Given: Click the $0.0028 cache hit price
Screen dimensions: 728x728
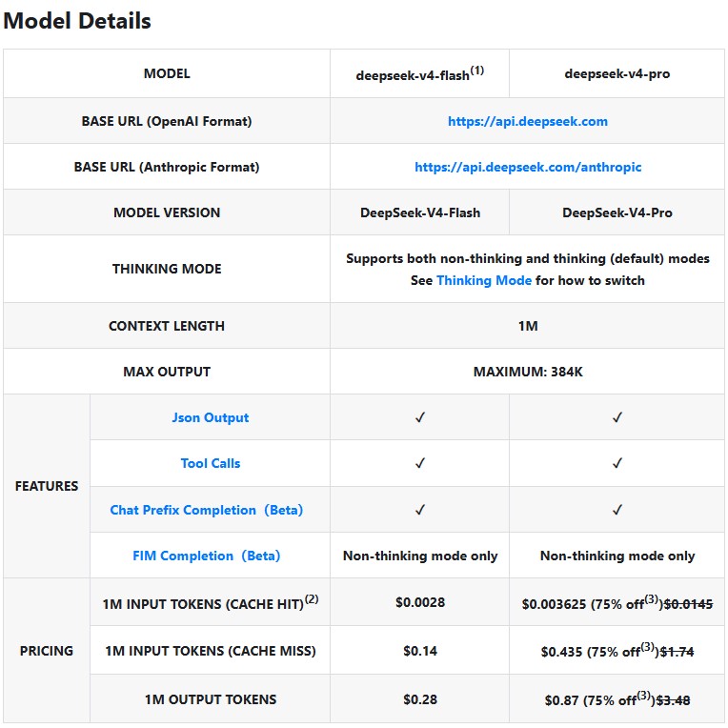Looking at the screenshot, I should click(419, 602).
